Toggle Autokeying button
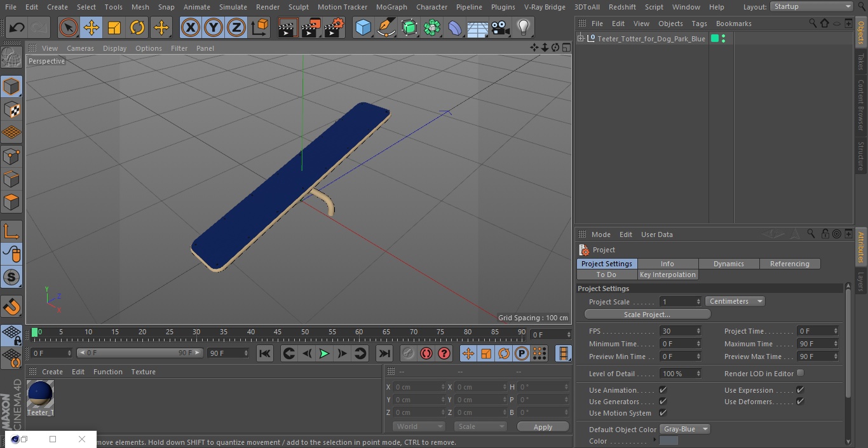The width and height of the screenshot is (868, 448). point(426,353)
